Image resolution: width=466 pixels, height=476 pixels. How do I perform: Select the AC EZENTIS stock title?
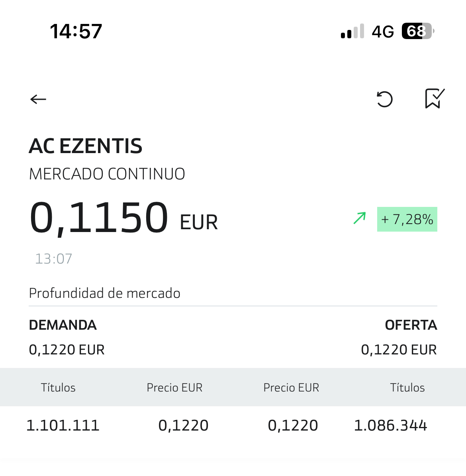click(86, 146)
